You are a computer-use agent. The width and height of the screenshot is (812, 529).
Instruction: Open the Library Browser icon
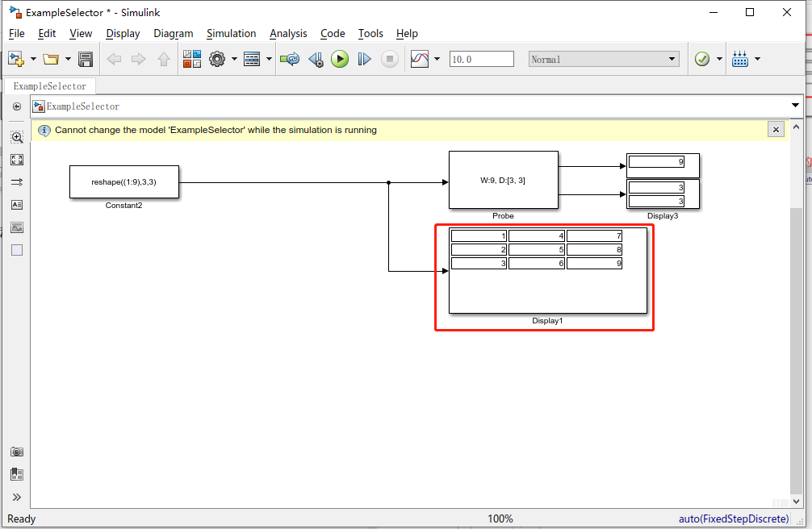(191, 59)
